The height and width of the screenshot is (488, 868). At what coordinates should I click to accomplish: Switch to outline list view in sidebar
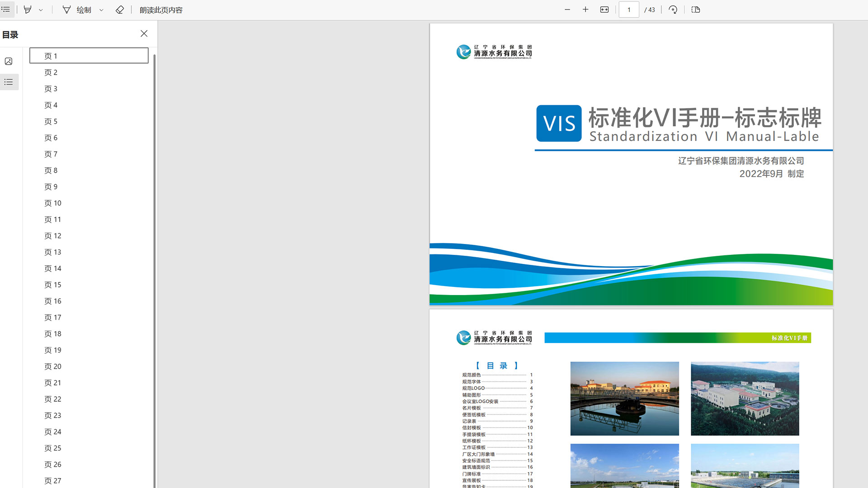click(x=9, y=82)
